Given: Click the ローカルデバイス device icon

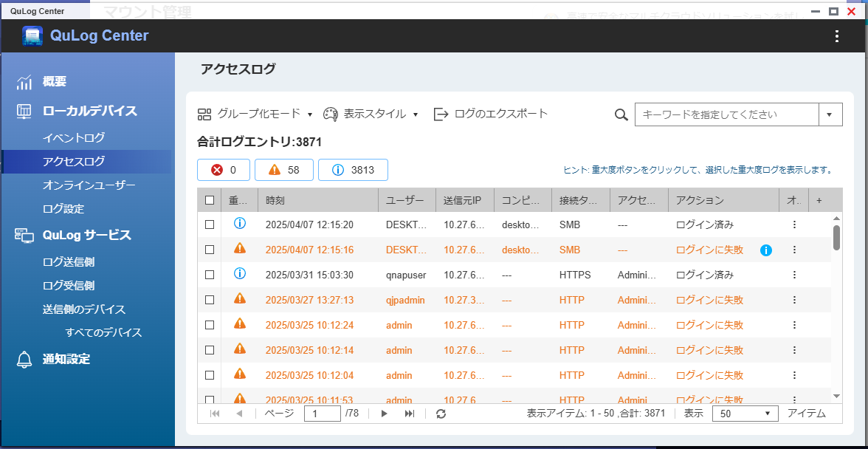Looking at the screenshot, I should click(24, 112).
